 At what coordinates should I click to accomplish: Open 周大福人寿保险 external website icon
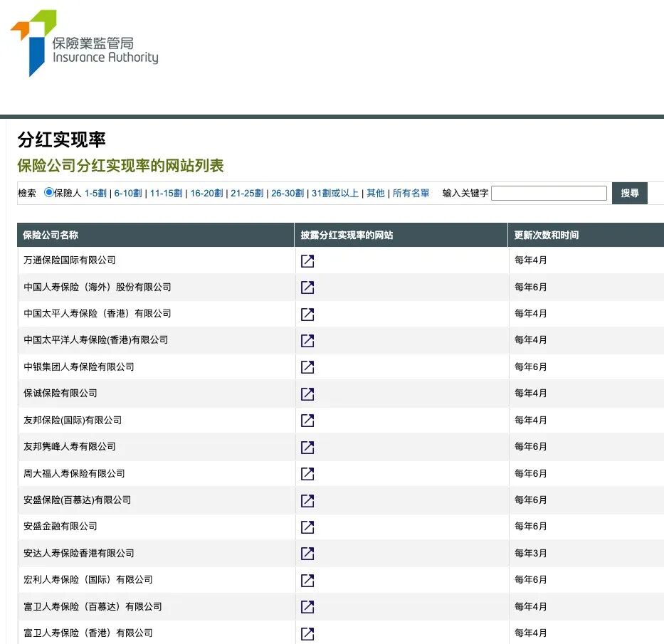tap(307, 474)
